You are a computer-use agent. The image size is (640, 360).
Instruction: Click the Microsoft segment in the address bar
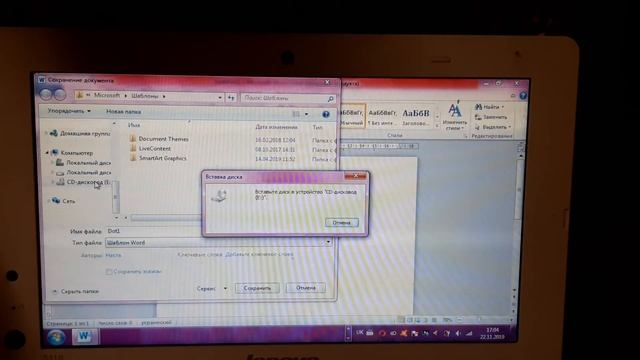pyautogui.click(x=107, y=95)
